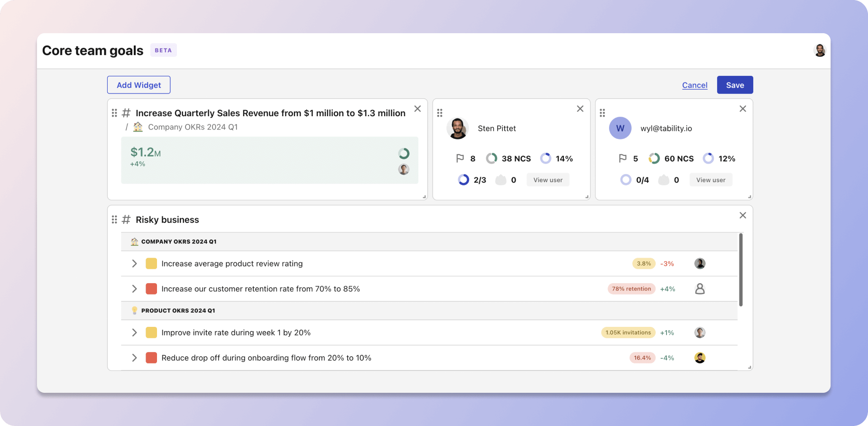Screen dimensions: 868x426
Task: Click the 3.8% value badge
Action: pyautogui.click(x=644, y=263)
